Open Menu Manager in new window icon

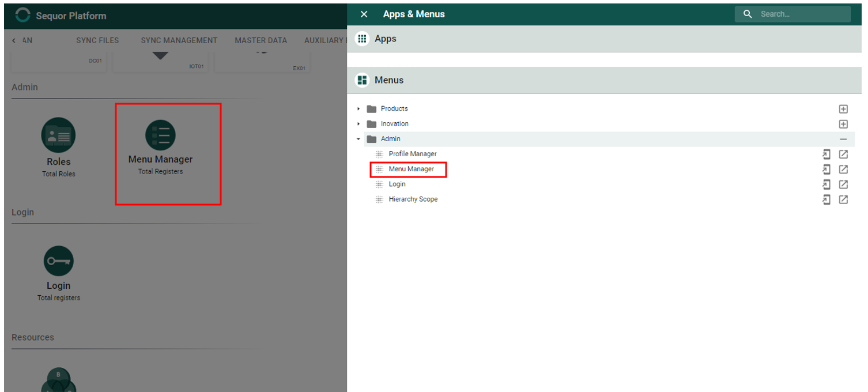tap(843, 169)
